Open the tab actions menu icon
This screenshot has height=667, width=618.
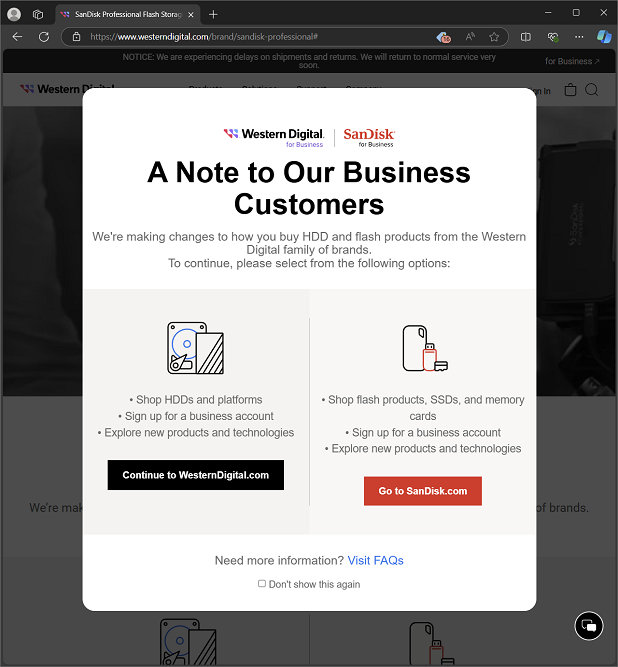pyautogui.click(x=38, y=14)
